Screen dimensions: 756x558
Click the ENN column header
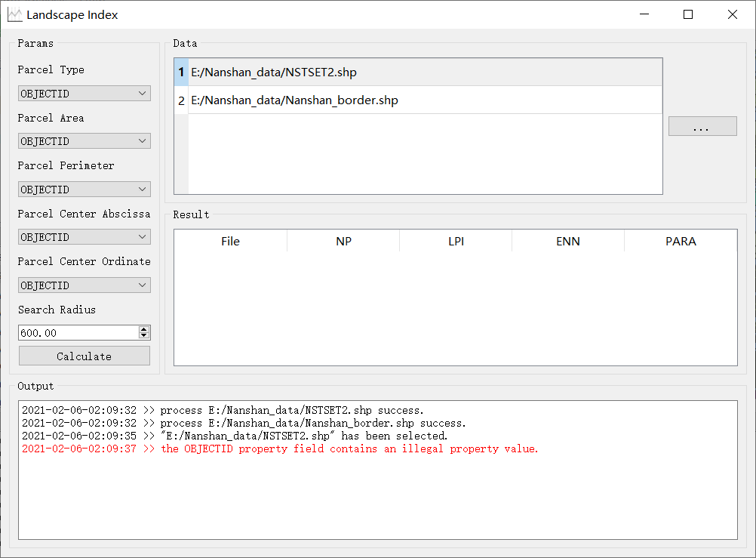pos(568,242)
